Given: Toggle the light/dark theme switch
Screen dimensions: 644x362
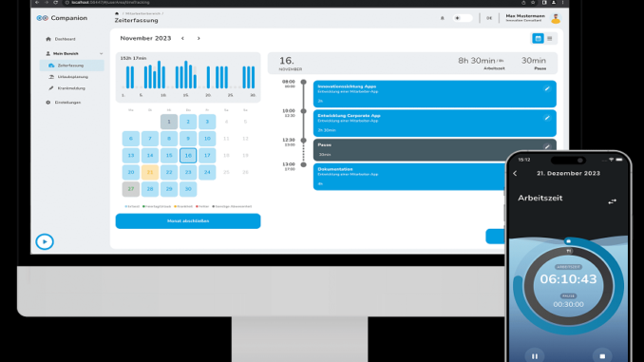Looking at the screenshot, I should pyautogui.click(x=462, y=18).
